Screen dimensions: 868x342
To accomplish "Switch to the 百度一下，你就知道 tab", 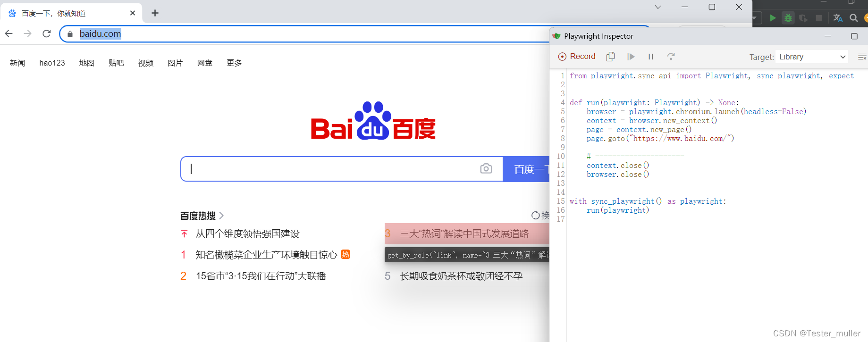I will [71, 13].
